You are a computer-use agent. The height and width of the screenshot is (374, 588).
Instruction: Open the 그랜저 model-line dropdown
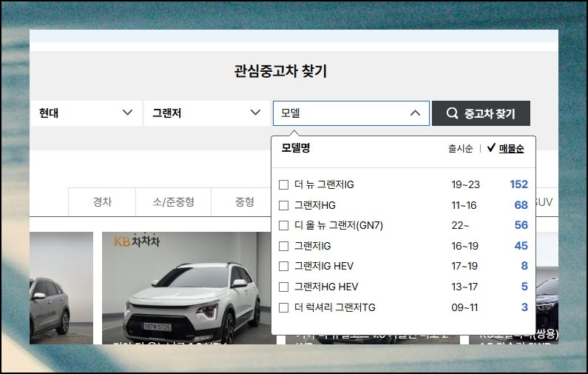[206, 113]
